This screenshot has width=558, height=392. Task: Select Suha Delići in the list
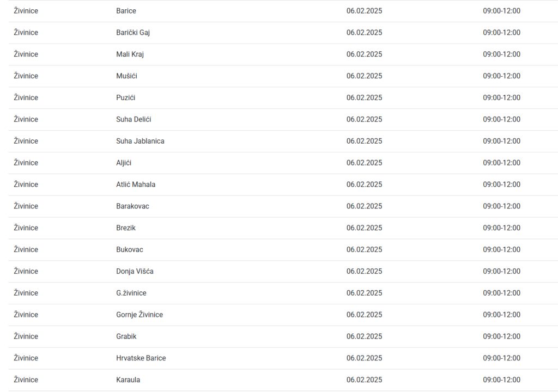point(134,120)
